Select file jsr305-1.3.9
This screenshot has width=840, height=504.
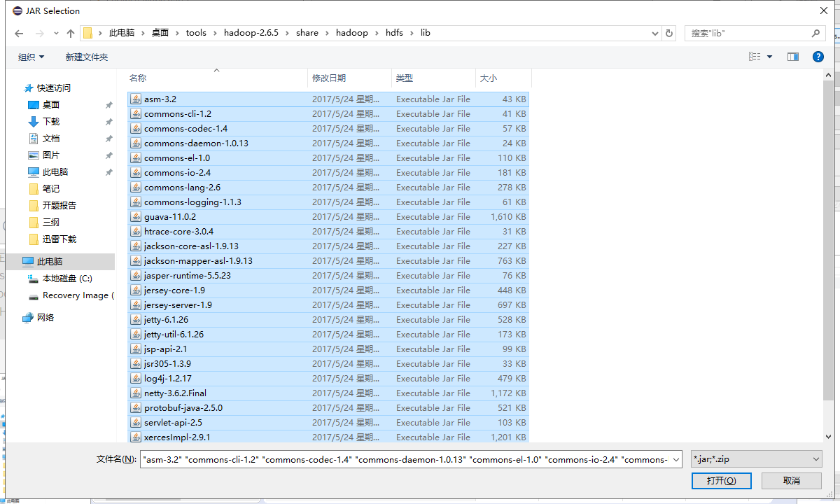328,364
